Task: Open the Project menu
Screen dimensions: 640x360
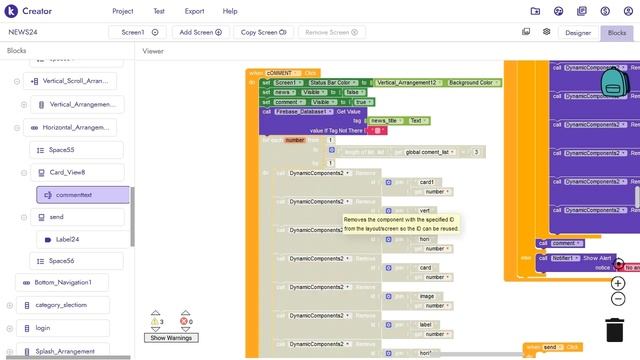Action: point(122,11)
